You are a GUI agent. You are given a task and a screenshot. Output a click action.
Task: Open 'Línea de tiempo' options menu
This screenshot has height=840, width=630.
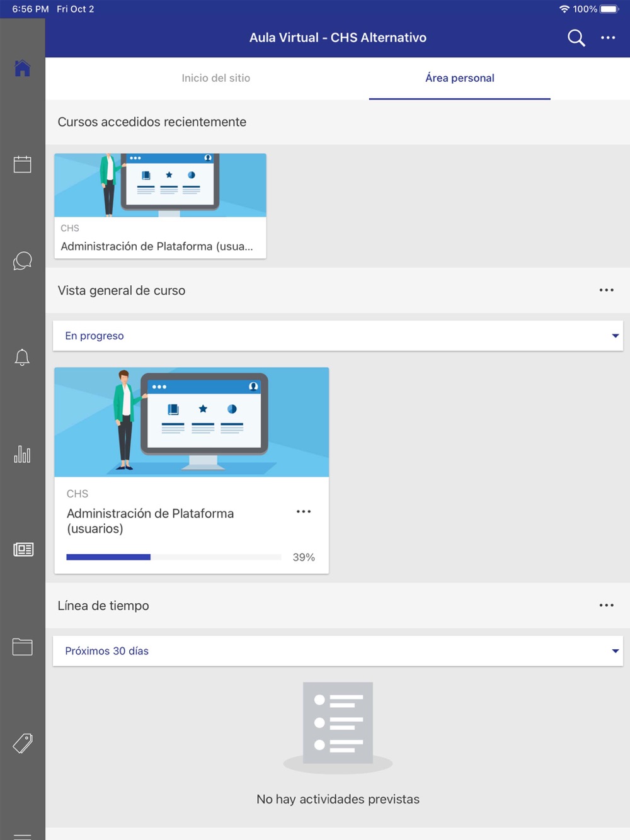(606, 605)
